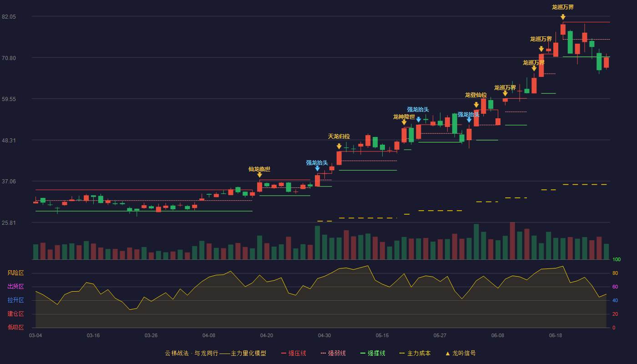Image resolution: width=637 pixels, height=364 pixels.
Task: Click the 48.31 price axis label
Action: [9, 141]
